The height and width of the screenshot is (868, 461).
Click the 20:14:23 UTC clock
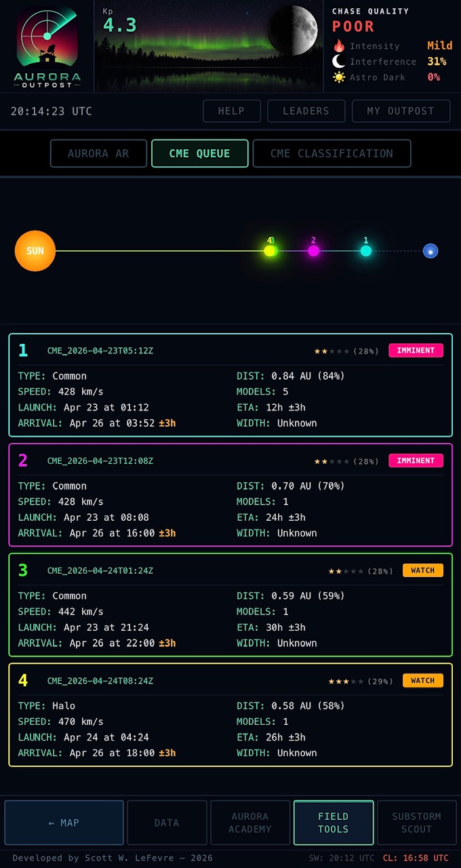pos(52,111)
